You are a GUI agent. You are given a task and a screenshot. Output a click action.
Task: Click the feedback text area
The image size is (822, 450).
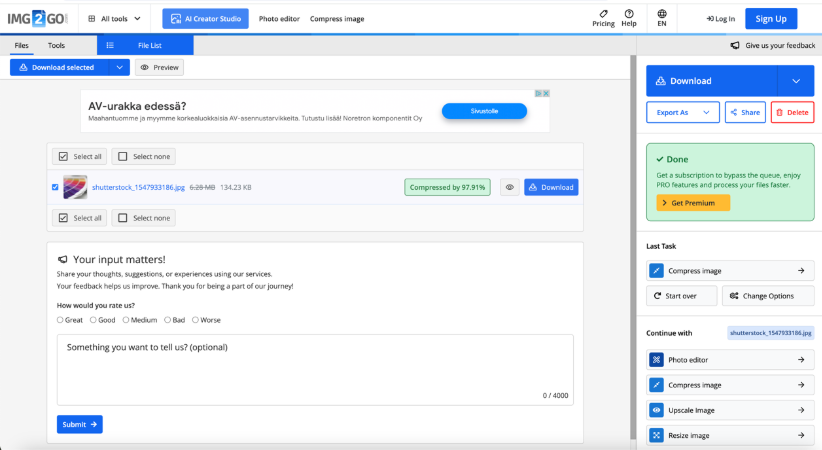point(315,370)
